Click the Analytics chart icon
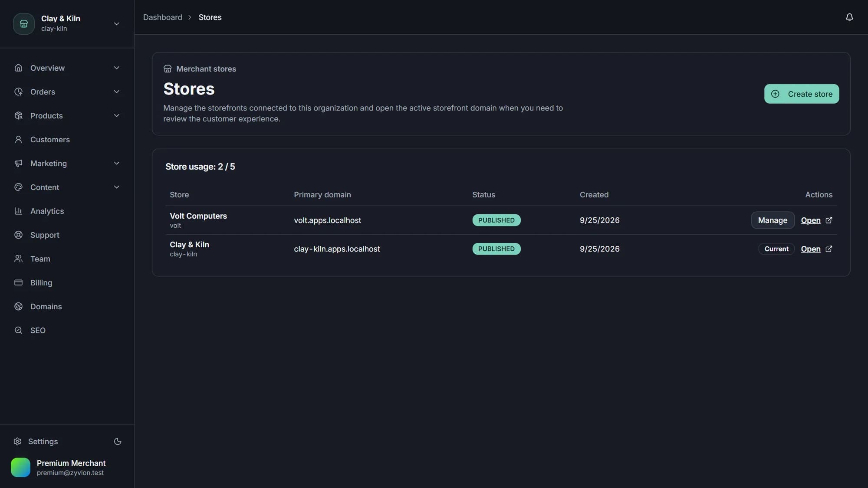Viewport: 868px width, 488px height. (18, 211)
